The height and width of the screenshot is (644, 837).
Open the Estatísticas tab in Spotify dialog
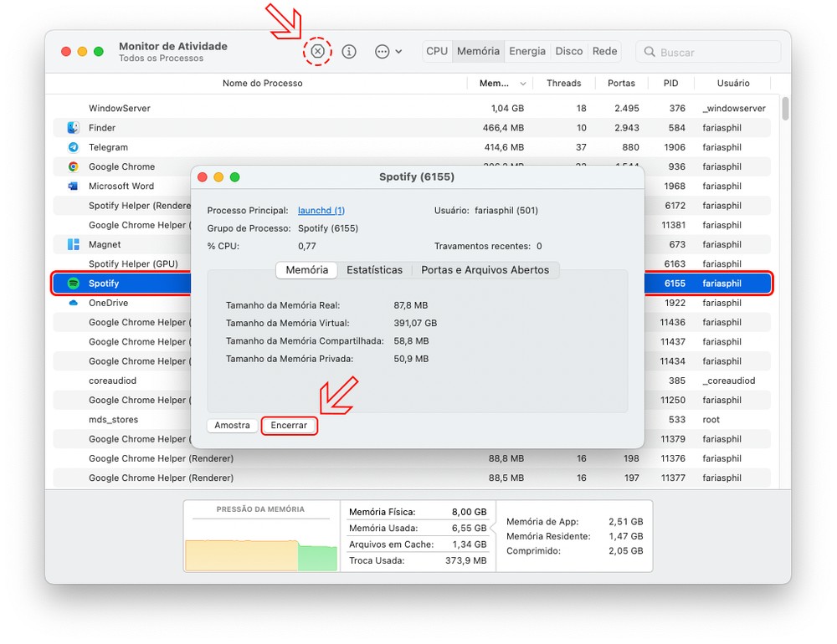[374, 270]
